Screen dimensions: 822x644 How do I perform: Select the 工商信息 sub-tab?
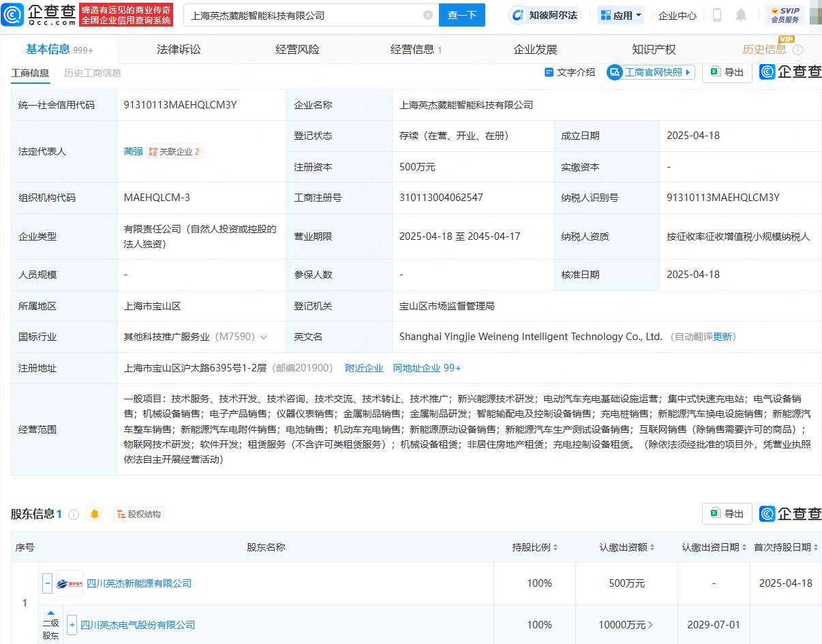tap(30, 73)
